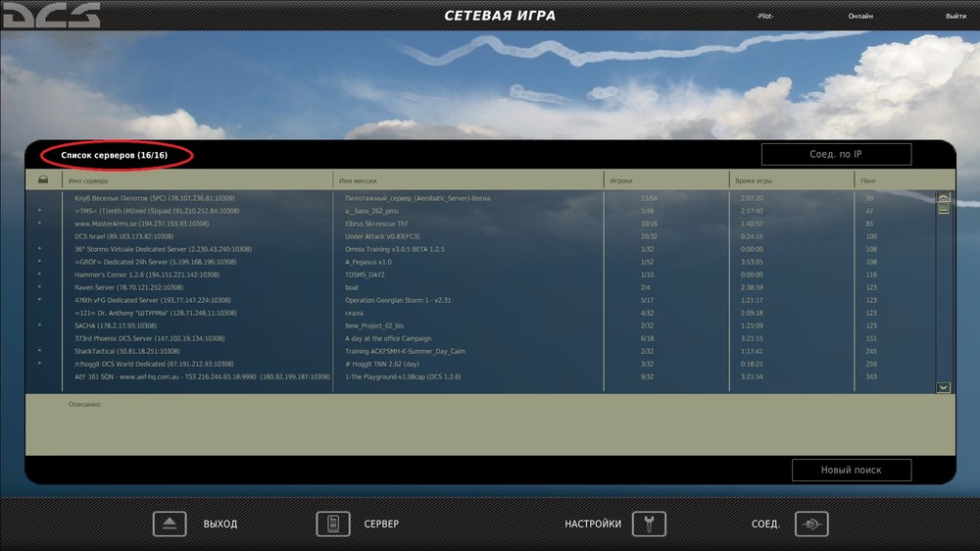Image resolution: width=980 pixels, height=551 pixels.
Task: Sort by Игроки column header
Action: 621,180
